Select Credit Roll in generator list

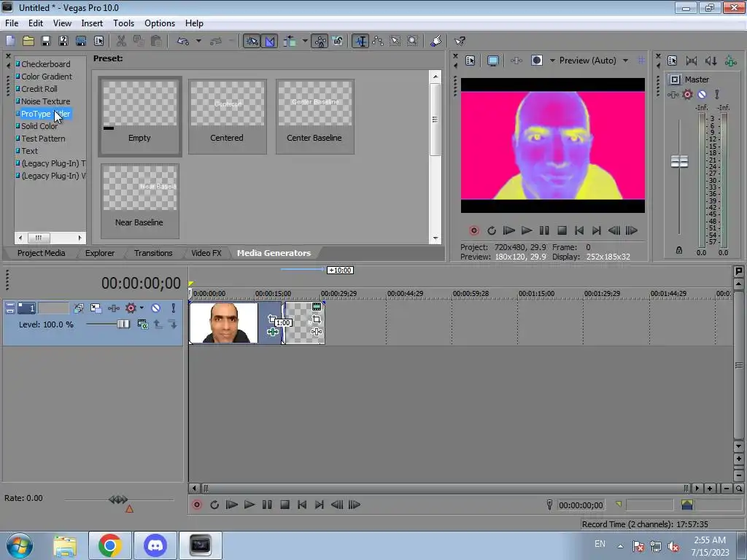tap(39, 89)
